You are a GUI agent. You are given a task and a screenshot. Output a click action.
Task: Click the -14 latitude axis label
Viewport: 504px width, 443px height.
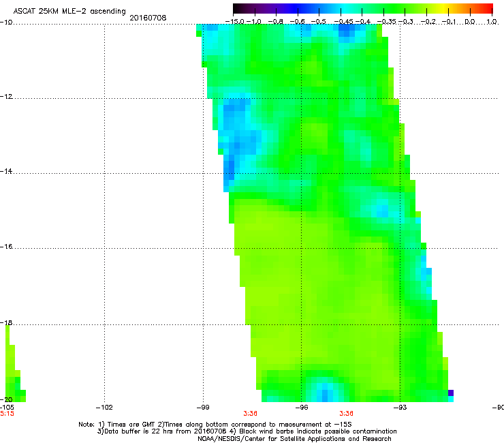coord(6,171)
